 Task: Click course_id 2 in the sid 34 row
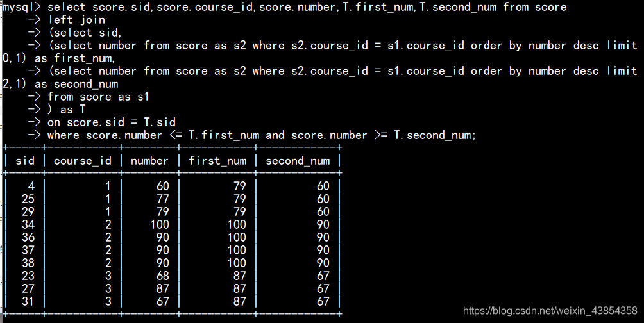coord(108,224)
